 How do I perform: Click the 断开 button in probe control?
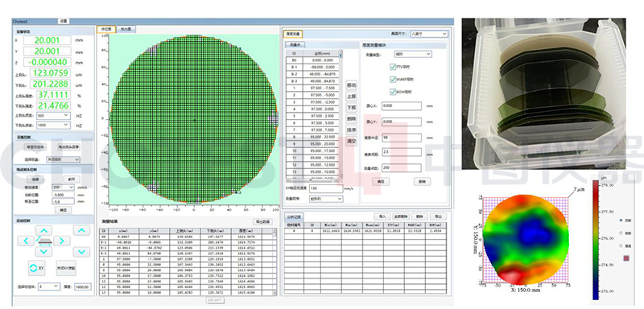pyautogui.click(x=72, y=179)
